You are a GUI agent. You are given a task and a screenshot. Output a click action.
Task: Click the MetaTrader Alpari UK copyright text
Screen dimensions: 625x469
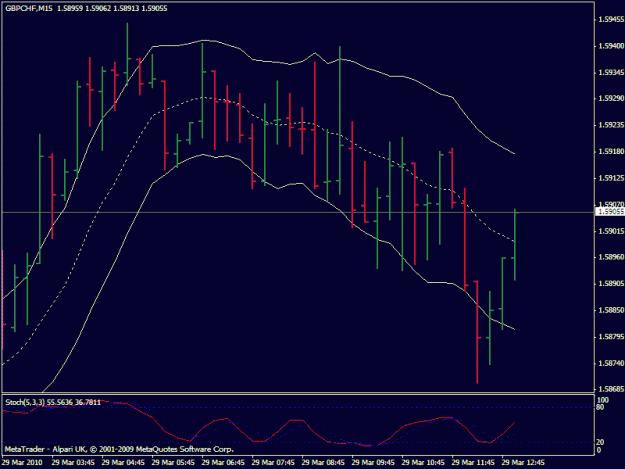[119, 449]
